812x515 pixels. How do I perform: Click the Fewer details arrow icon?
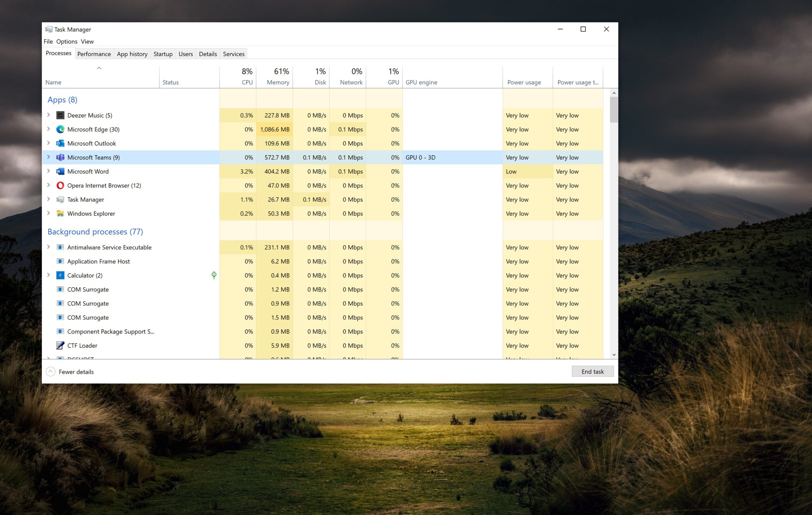50,371
